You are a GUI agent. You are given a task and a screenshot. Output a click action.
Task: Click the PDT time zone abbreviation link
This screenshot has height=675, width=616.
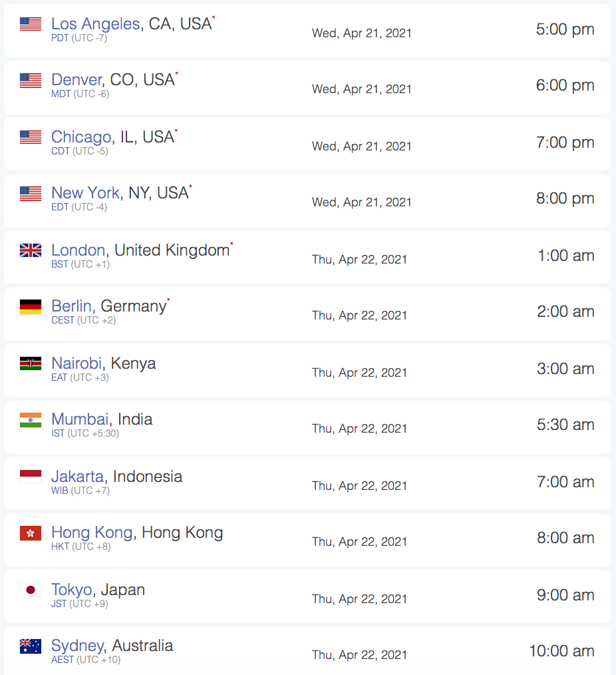[x=60, y=38]
